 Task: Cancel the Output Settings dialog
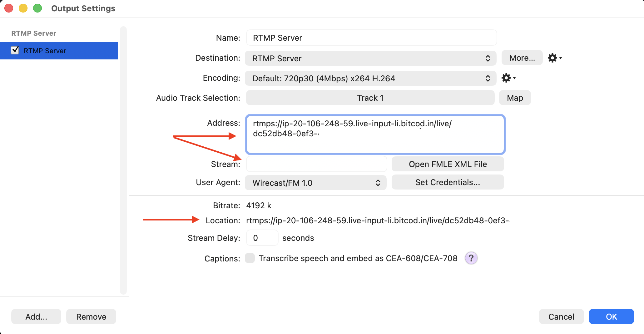561,316
